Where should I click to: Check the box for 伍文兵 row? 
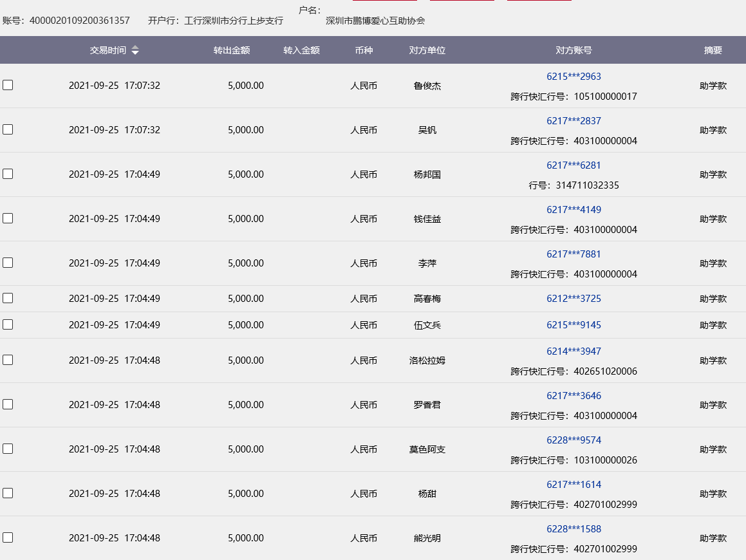8,324
